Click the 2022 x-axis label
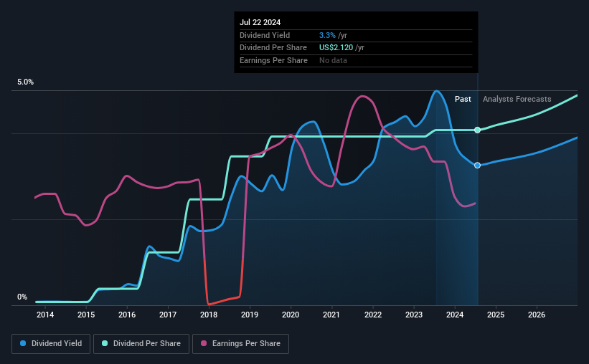Screen dimensions: 589x364 point(373,315)
